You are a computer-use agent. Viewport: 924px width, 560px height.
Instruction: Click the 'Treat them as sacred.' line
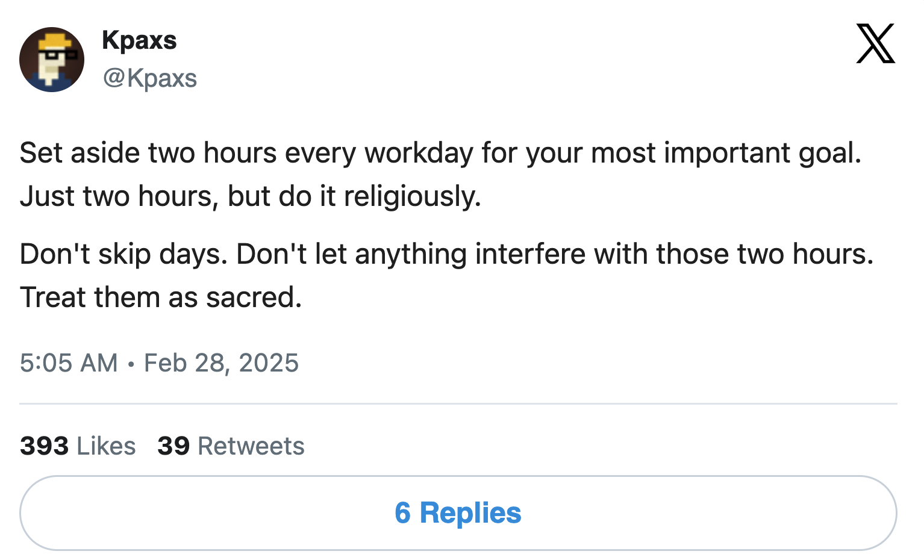[x=161, y=297]
